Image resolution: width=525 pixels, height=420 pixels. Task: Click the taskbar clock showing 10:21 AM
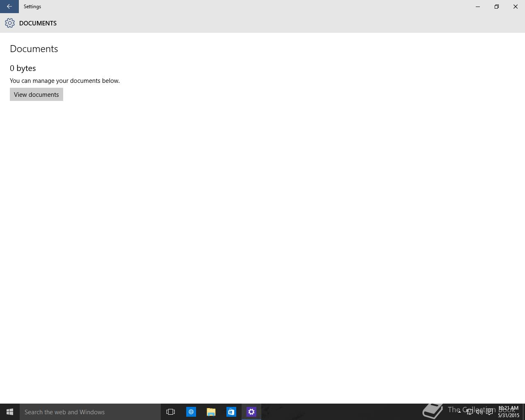(509, 412)
